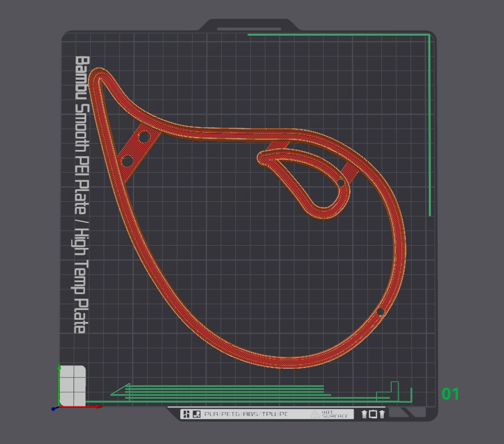Click the left upward arrow on plate label
The height and width of the screenshot is (444, 504).
click(x=364, y=414)
